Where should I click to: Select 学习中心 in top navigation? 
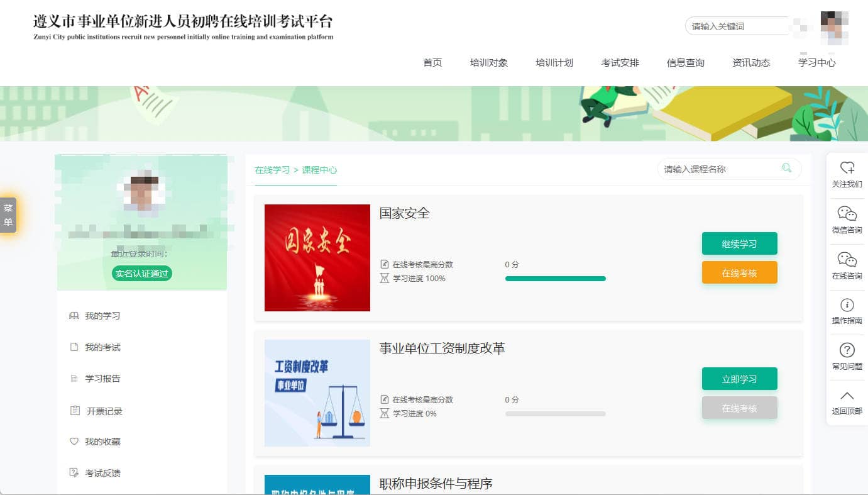click(816, 63)
